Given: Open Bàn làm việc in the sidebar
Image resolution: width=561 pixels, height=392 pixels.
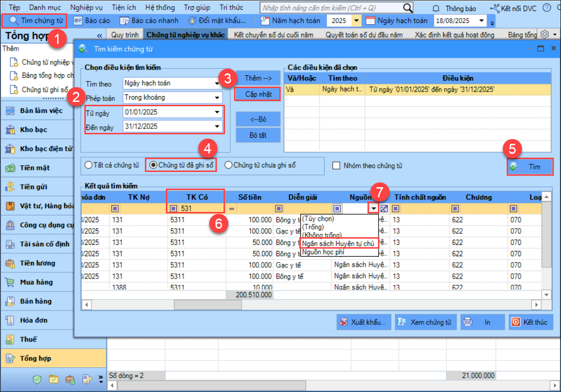Looking at the screenshot, I should pyautogui.click(x=37, y=111).
